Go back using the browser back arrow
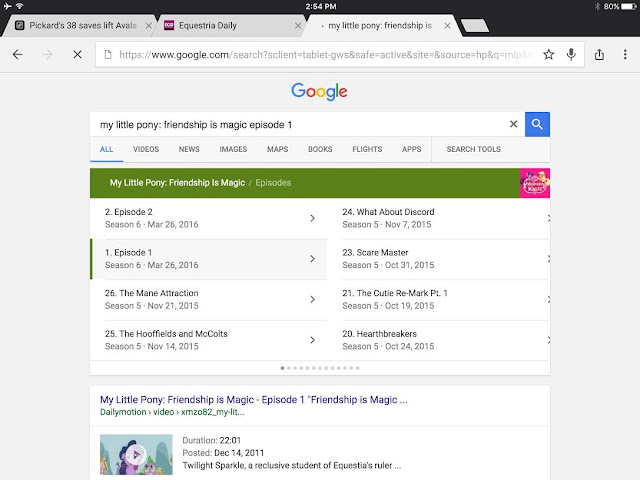Image resolution: width=640 pixels, height=480 pixels. coord(18,54)
